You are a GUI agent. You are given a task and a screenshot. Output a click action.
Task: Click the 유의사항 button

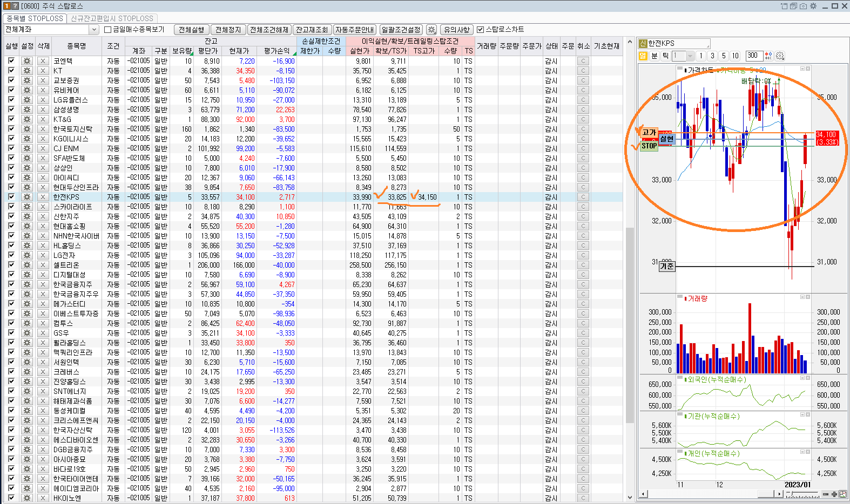pos(457,30)
